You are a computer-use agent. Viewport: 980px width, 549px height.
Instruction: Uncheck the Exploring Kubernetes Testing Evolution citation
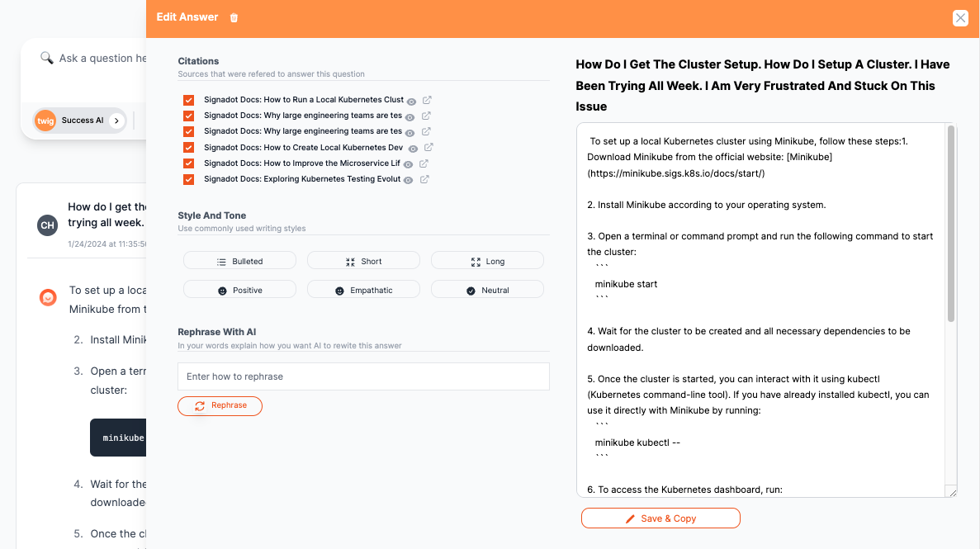(189, 179)
